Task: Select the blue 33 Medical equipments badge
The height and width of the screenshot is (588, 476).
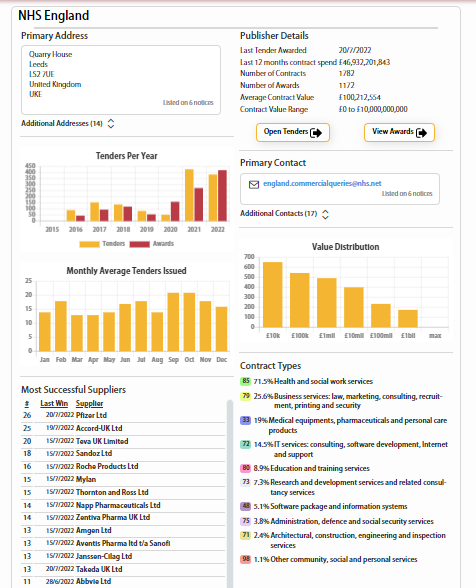Action: (x=245, y=420)
